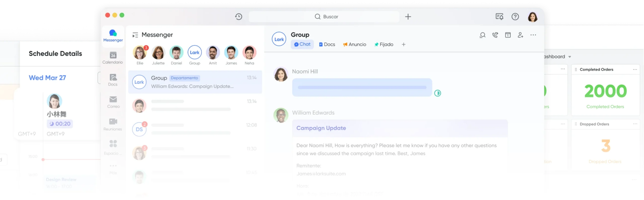Click the Buscar search field

click(x=324, y=17)
